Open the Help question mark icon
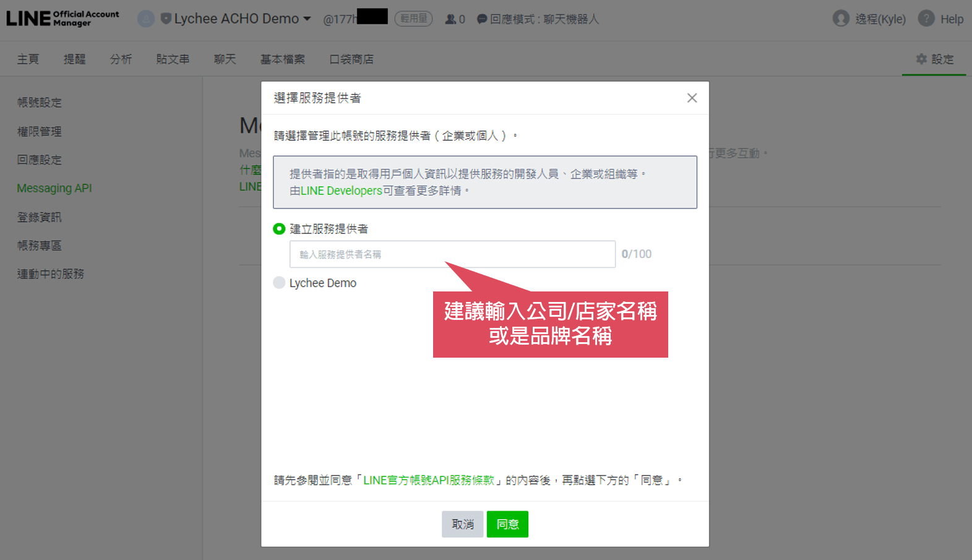This screenshot has height=560, width=972. tap(926, 19)
